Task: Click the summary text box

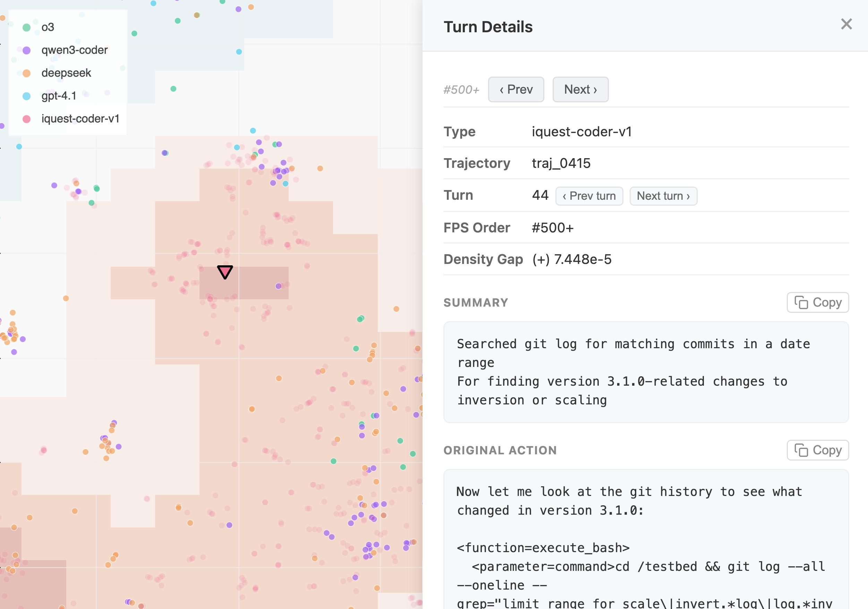Action: point(646,372)
